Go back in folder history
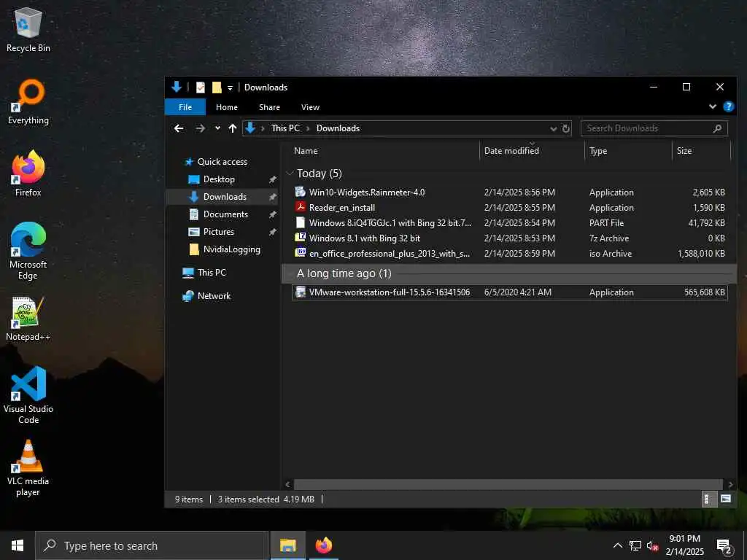This screenshot has height=560, width=747. (179, 128)
